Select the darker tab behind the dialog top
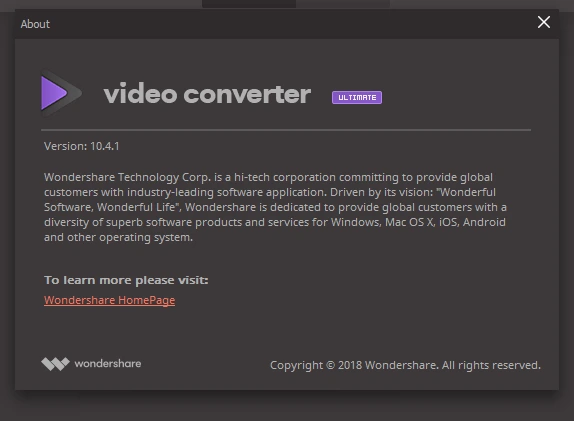574x421 pixels. pos(249,4)
